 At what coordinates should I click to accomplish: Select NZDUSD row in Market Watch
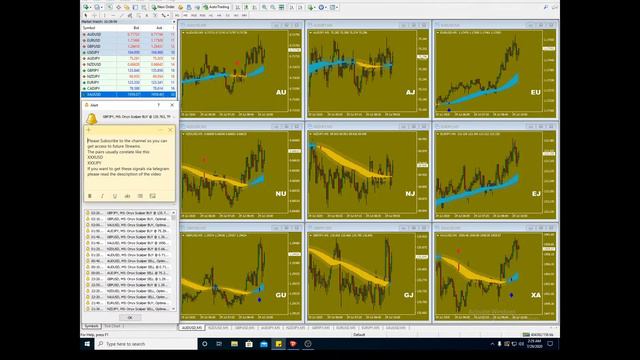coord(129,64)
